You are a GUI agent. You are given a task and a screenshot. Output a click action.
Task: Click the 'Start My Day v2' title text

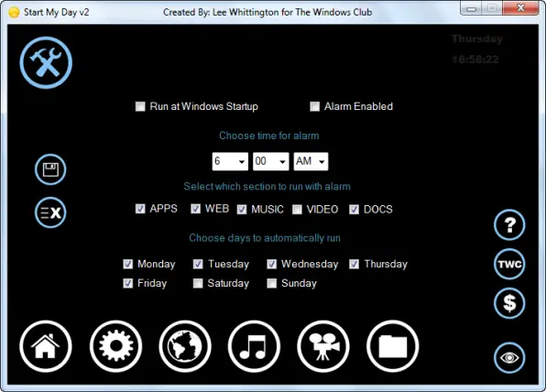(x=57, y=13)
